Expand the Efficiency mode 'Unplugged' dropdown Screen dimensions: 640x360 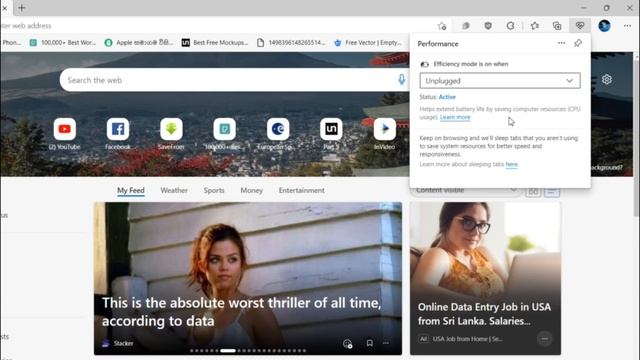[x=500, y=81]
